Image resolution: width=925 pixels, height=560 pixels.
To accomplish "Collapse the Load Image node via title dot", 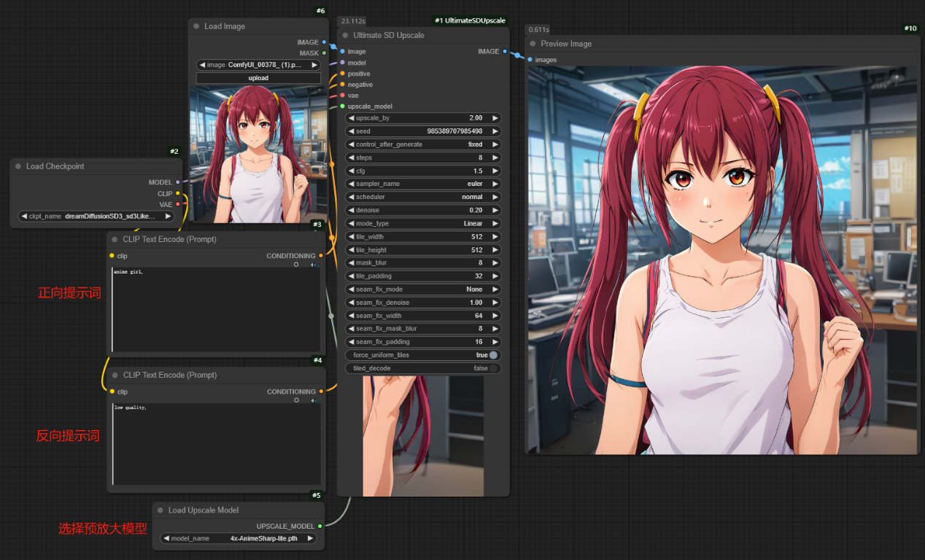I will click(x=196, y=26).
